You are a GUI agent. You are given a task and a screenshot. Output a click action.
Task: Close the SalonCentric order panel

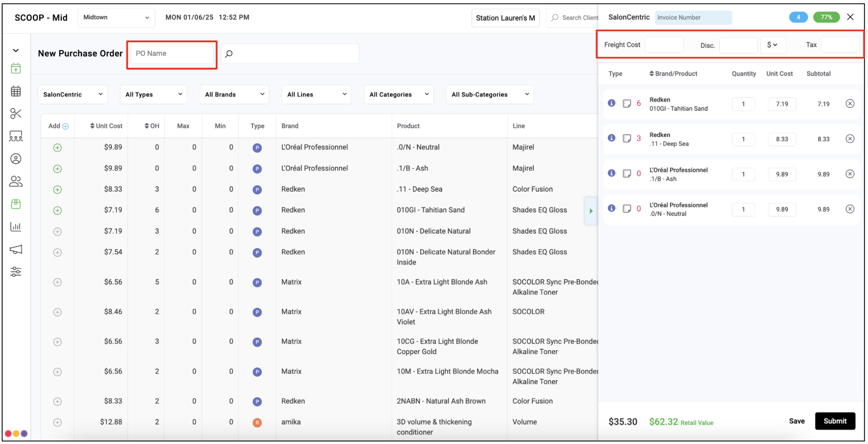coord(850,17)
